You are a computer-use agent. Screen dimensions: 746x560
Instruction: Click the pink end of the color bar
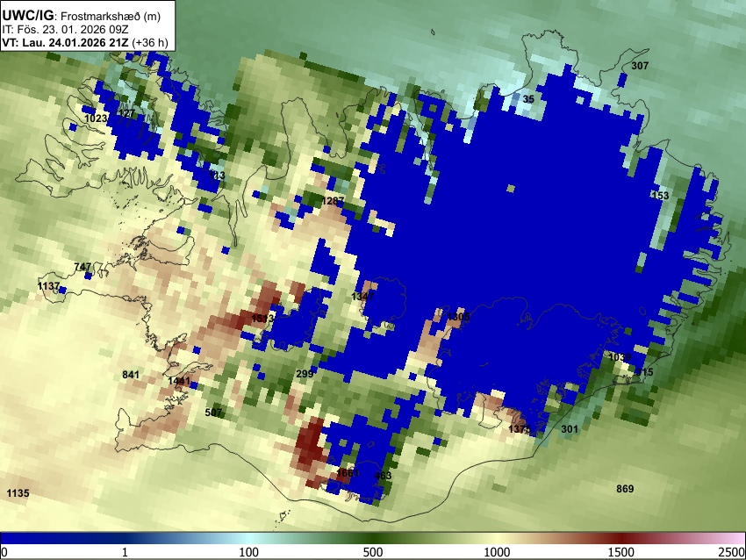pos(730,539)
